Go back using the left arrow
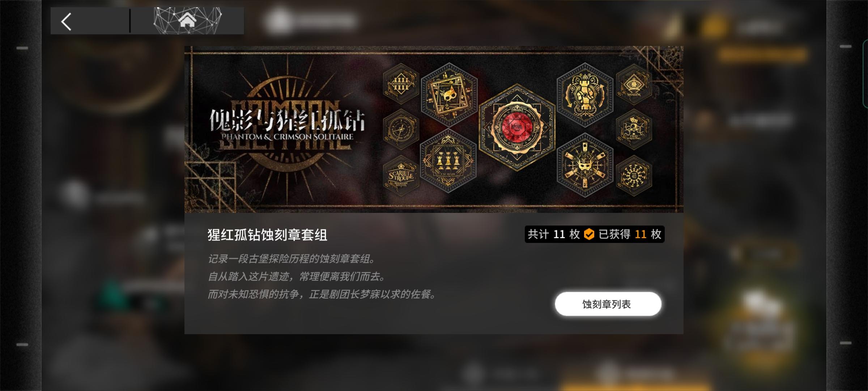The width and height of the screenshot is (868, 391). pyautogui.click(x=66, y=21)
